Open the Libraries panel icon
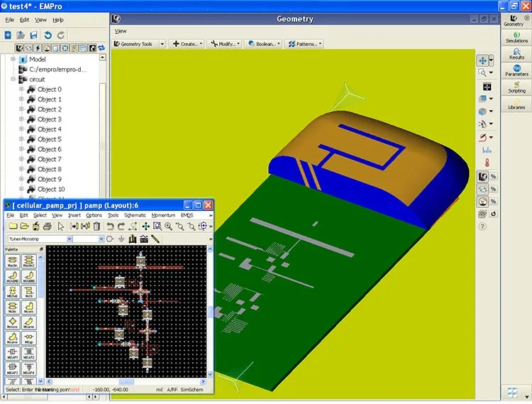Screen dimensions: 532x404 click(516, 104)
